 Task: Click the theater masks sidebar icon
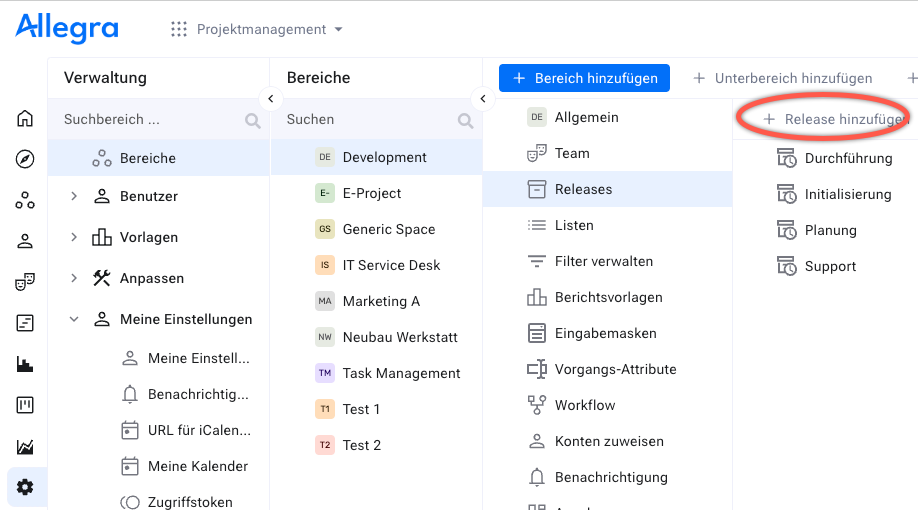[x=25, y=282]
